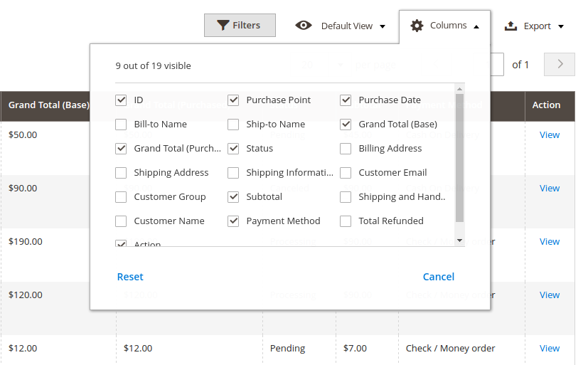Check the Total Refunded checkbox
The width and height of the screenshot is (588, 365).
346,221
